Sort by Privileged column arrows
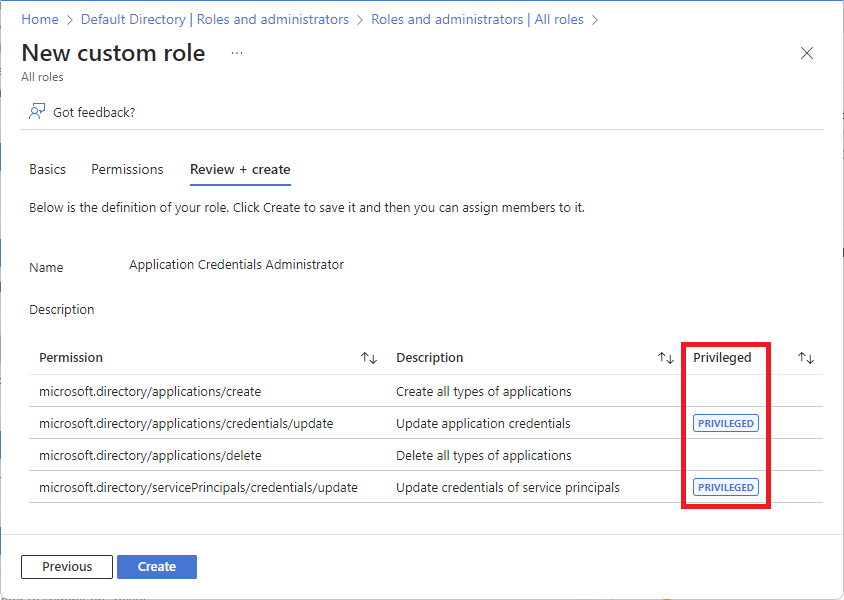 (806, 358)
